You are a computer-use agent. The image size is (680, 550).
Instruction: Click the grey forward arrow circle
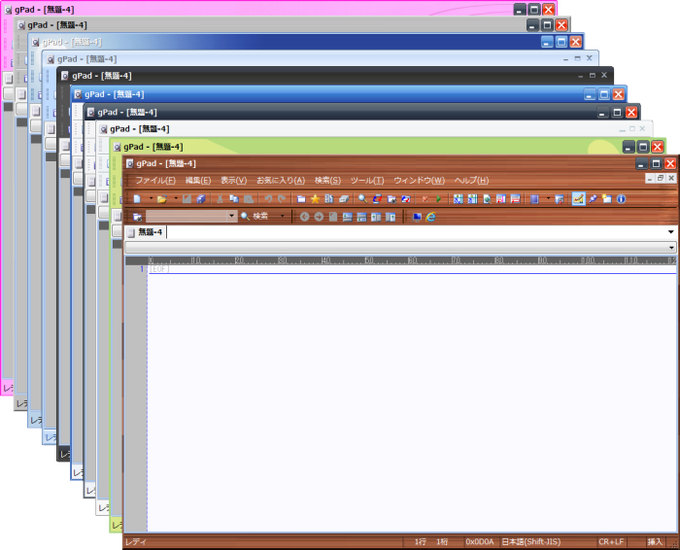pos(319,216)
